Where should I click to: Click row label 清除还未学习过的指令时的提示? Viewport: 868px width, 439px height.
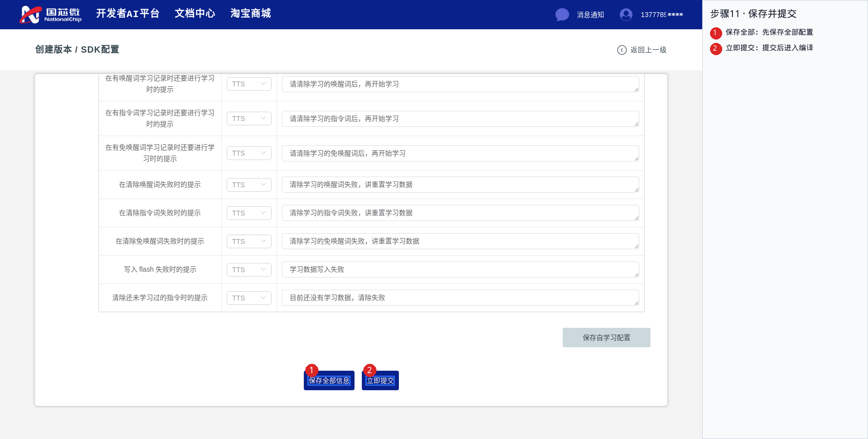pos(160,298)
